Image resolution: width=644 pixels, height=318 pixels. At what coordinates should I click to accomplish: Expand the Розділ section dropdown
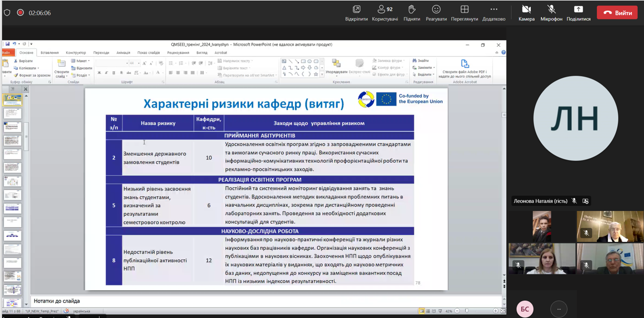point(82,75)
